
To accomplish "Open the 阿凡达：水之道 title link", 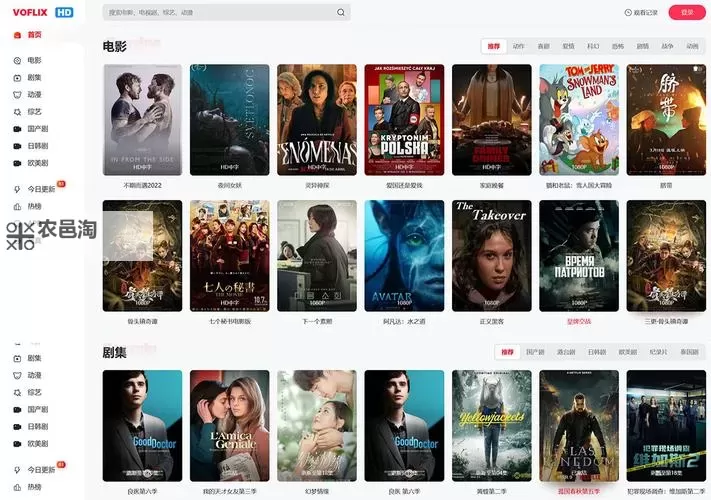I will [x=403, y=322].
